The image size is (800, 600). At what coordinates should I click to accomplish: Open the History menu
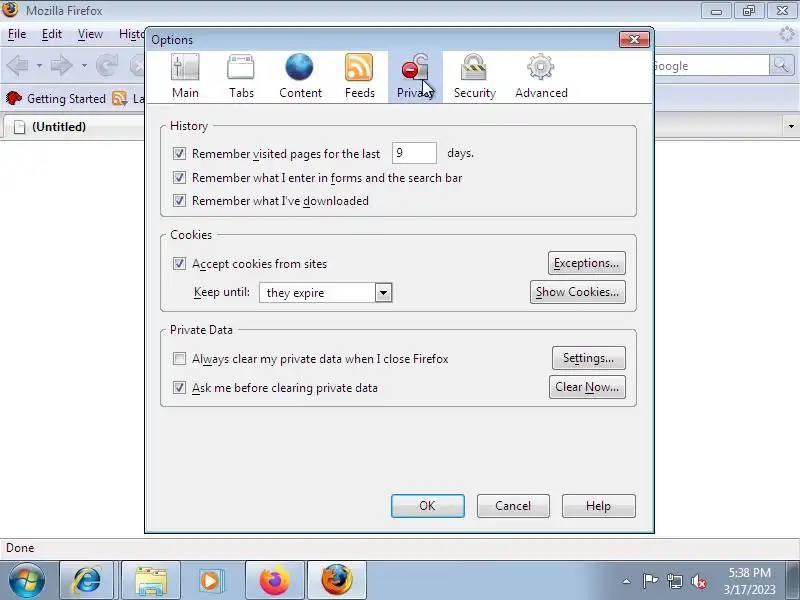(x=132, y=34)
